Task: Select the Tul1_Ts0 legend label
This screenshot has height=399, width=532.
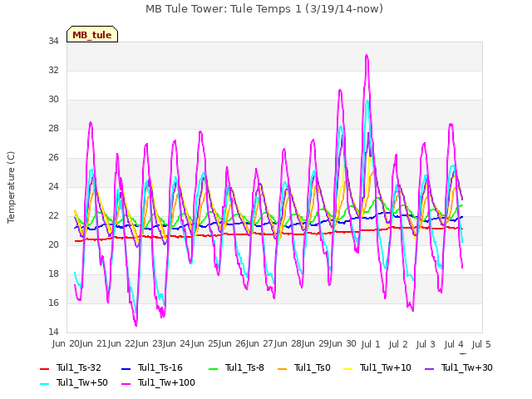Action: coord(313,367)
